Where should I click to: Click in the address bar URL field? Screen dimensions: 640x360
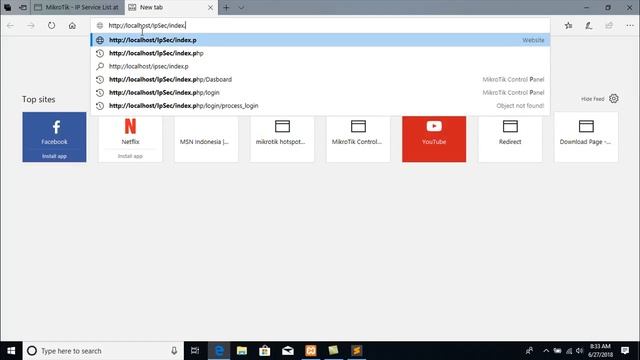(x=320, y=25)
